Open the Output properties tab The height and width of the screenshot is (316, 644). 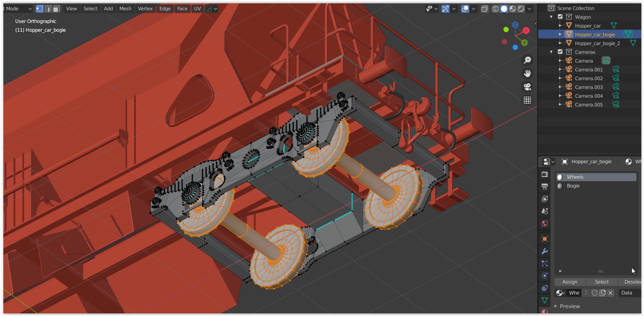pyautogui.click(x=545, y=187)
